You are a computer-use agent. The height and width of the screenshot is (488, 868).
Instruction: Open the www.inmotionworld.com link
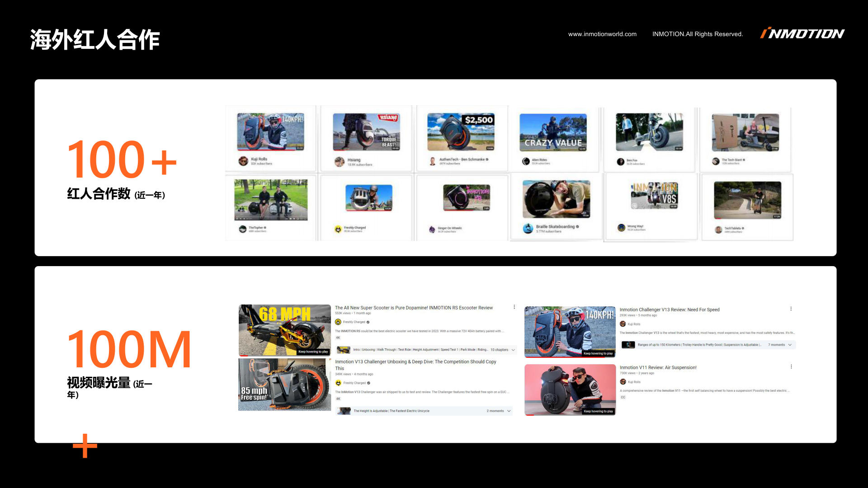[x=602, y=34]
